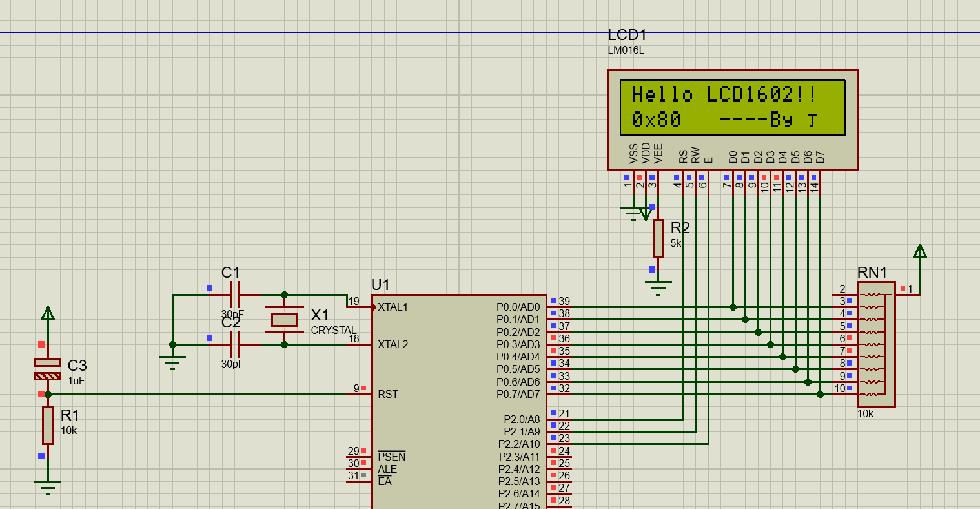Click the LCD screen showing Hello LCD1602
Screen dimensions: 980x509
click(732, 107)
